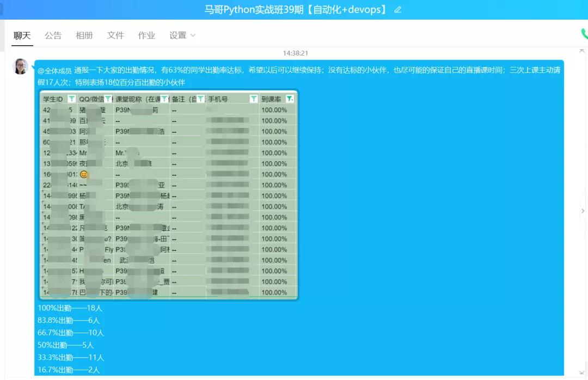The image size is (588, 380).
Task: Open the message sender's avatar
Action: (21, 67)
